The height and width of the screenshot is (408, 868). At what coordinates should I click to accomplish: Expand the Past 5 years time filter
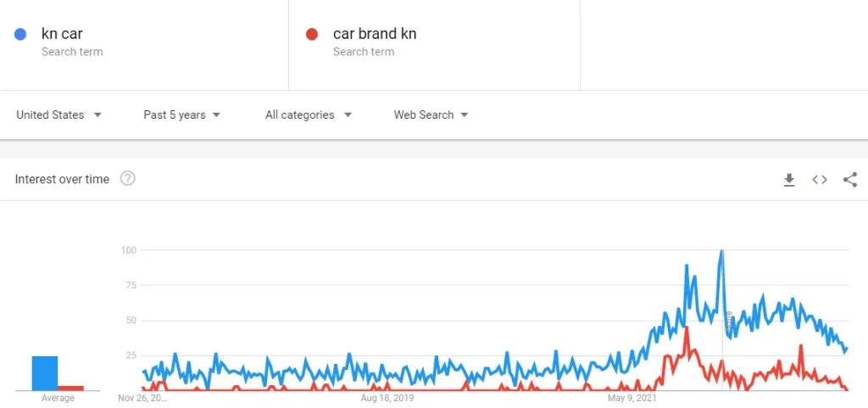tap(182, 115)
